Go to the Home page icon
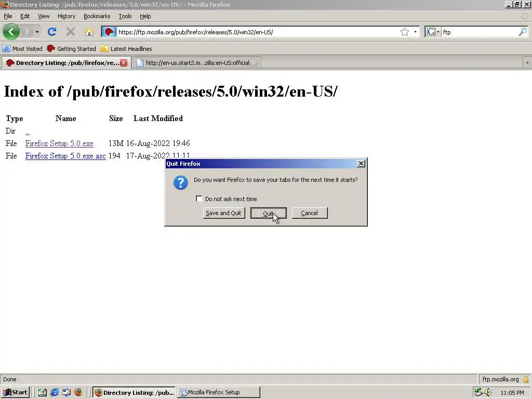 89,32
